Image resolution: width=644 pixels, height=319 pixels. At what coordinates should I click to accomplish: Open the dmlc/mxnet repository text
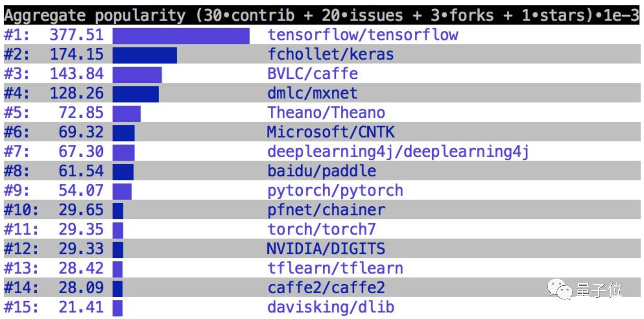point(312,93)
